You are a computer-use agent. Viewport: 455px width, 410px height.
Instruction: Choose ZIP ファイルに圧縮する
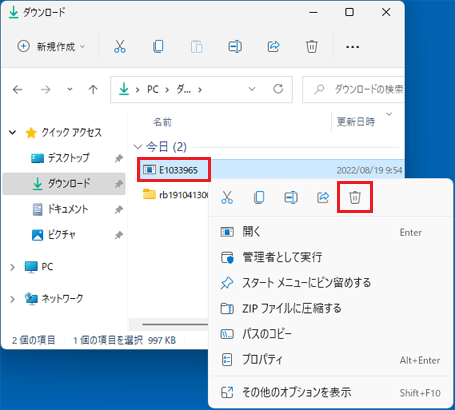coord(330,308)
